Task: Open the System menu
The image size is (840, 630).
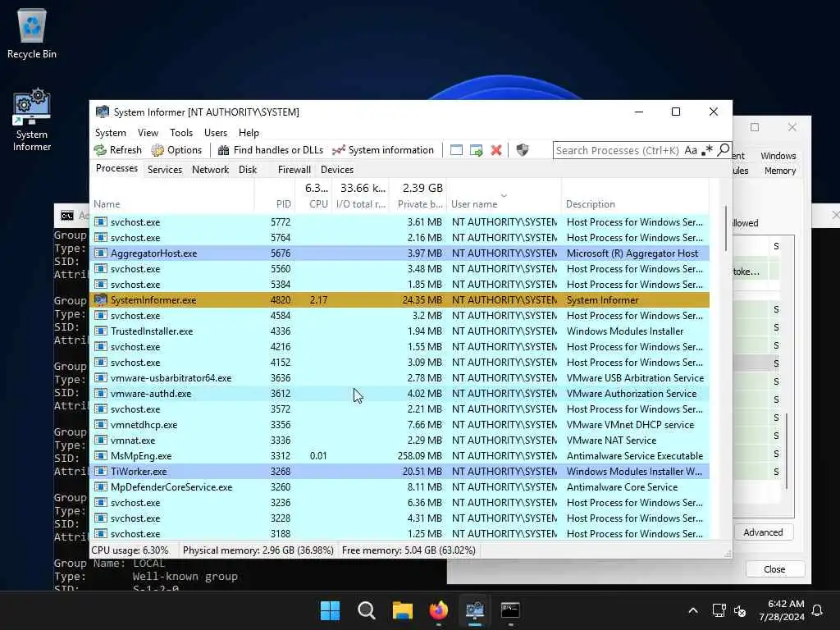Action: tap(111, 132)
